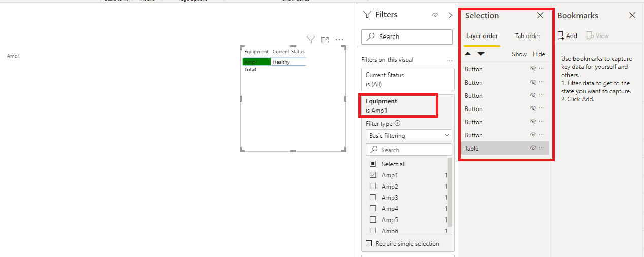Check the Amp2 checkbox
Viewport: 644px width, 257px height.
(373, 187)
